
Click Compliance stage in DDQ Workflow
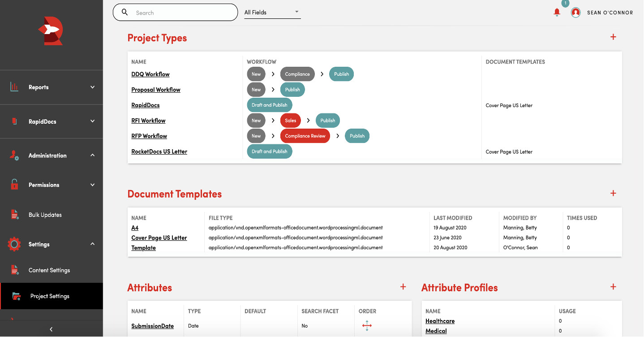[x=297, y=74]
